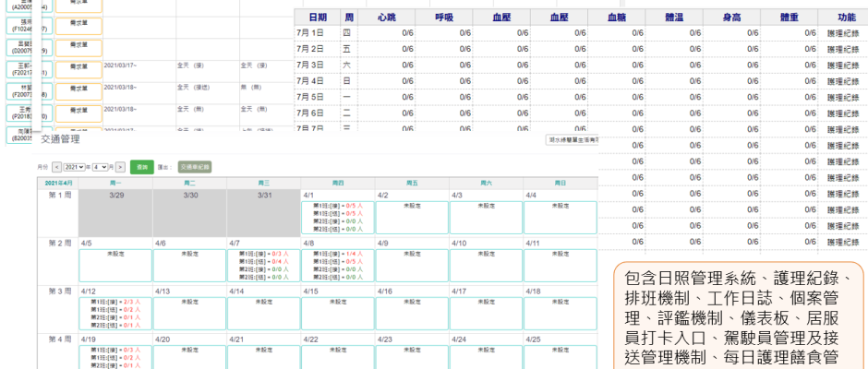Click the 交通車紀錄 export button
Viewport: 868px width, 369px height.
click(x=194, y=167)
